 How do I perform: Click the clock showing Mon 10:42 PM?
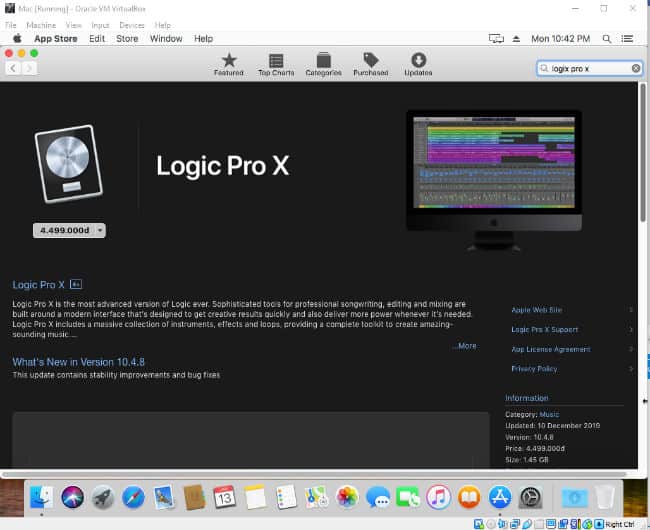point(560,39)
